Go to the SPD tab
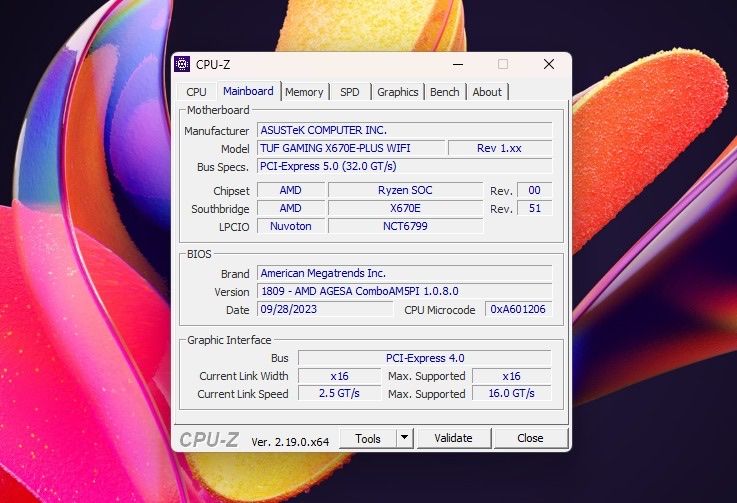The width and height of the screenshot is (737, 503). (350, 92)
